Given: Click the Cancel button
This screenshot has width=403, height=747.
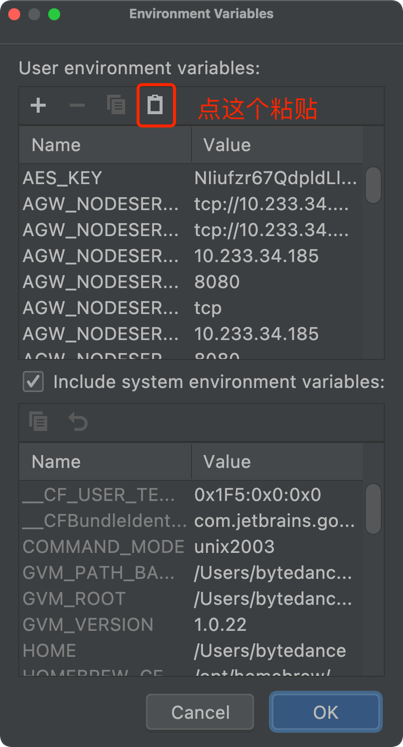Looking at the screenshot, I should (x=200, y=712).
